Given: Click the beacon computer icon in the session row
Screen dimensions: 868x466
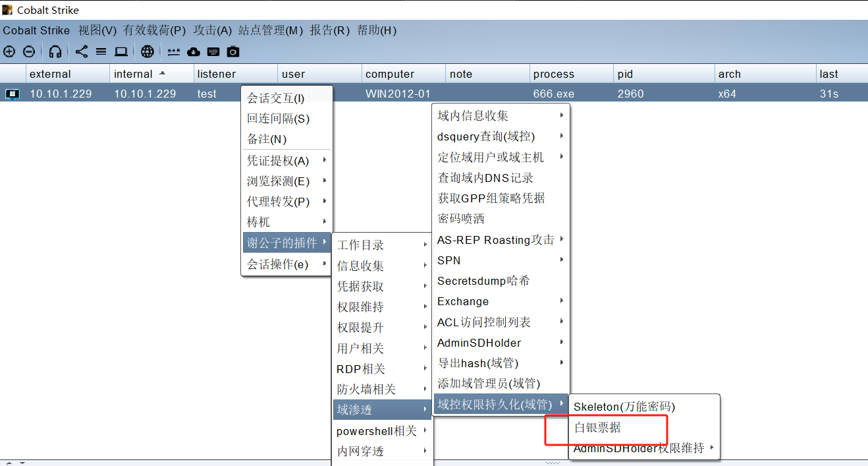Looking at the screenshot, I should [12, 94].
